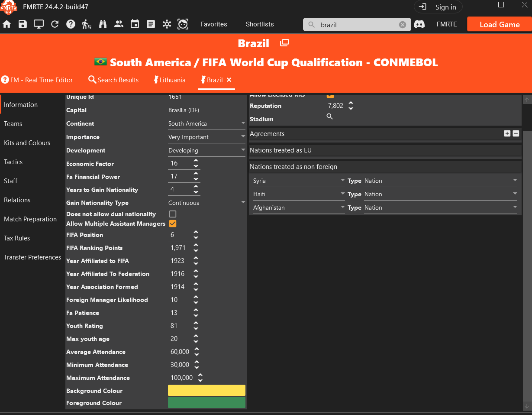The image size is (532, 415).
Task: Open the Kits and Colours section
Action: tap(27, 143)
